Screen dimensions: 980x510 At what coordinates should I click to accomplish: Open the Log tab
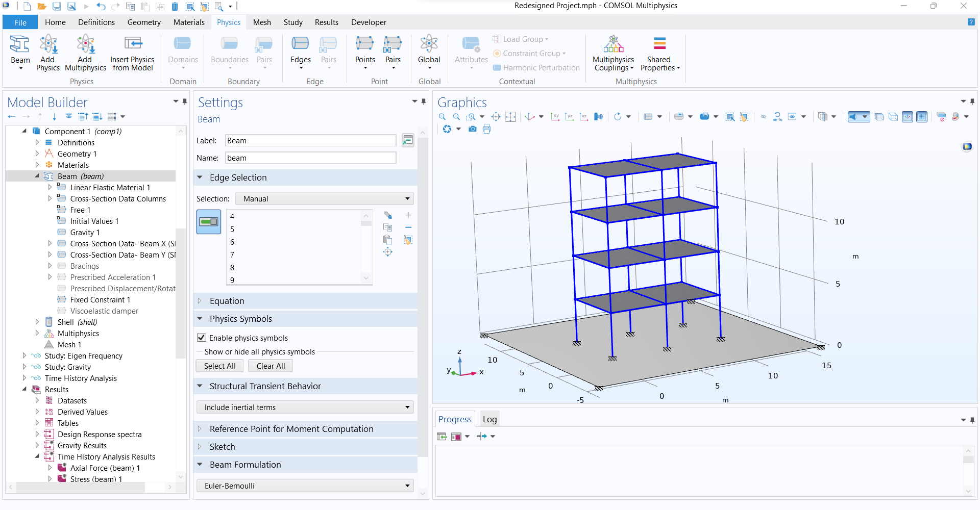pyautogui.click(x=489, y=419)
